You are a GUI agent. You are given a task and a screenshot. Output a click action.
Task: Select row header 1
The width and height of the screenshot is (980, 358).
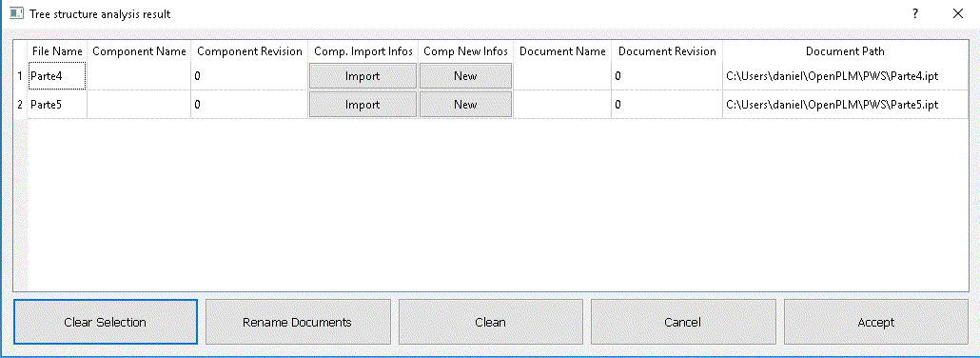pos(21,76)
